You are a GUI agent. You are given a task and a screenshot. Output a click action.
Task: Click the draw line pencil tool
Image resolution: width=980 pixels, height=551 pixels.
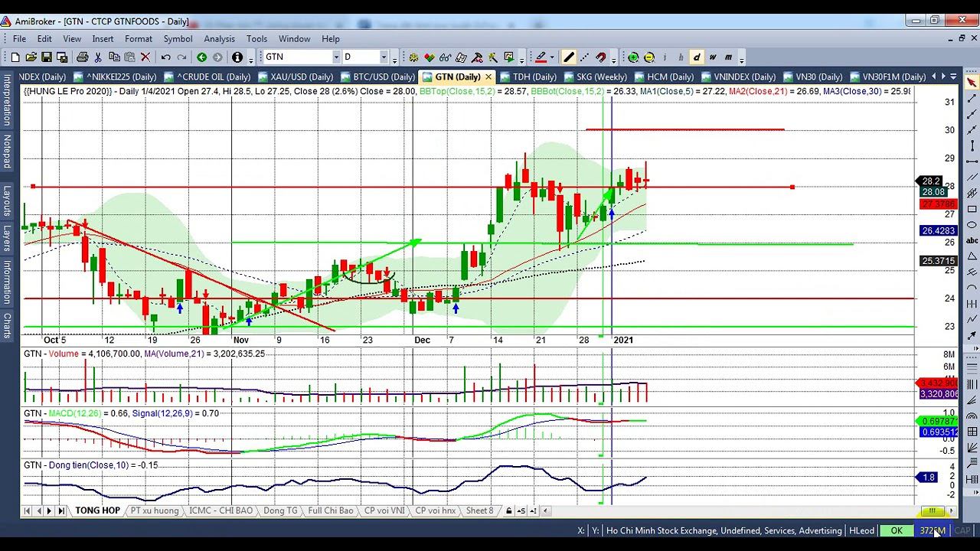(569, 57)
